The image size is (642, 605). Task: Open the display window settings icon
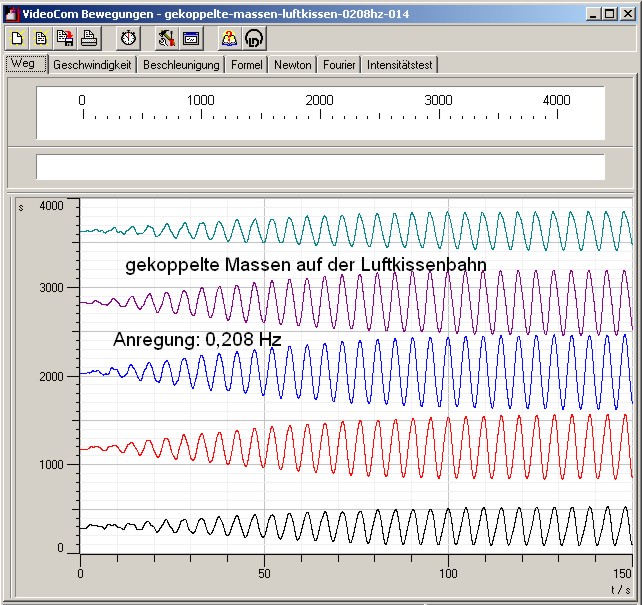[191, 39]
